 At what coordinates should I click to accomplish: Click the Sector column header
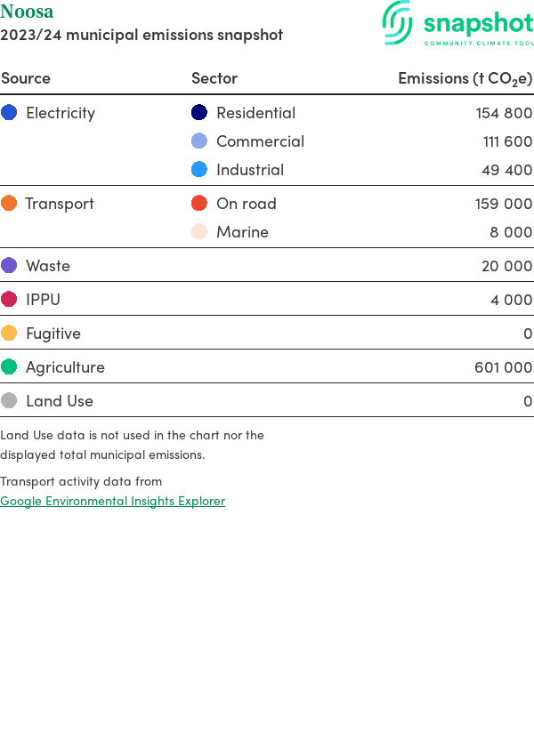pyautogui.click(x=214, y=78)
